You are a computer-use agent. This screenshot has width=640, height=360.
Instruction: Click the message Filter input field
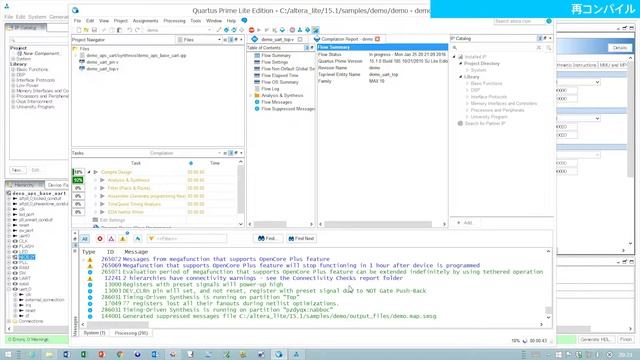click(x=187, y=238)
